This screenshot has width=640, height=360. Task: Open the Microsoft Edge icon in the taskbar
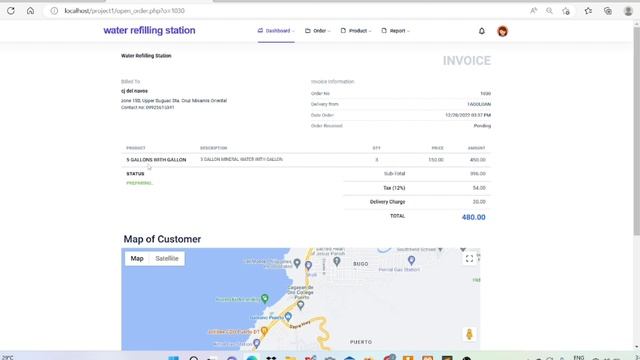252,358
